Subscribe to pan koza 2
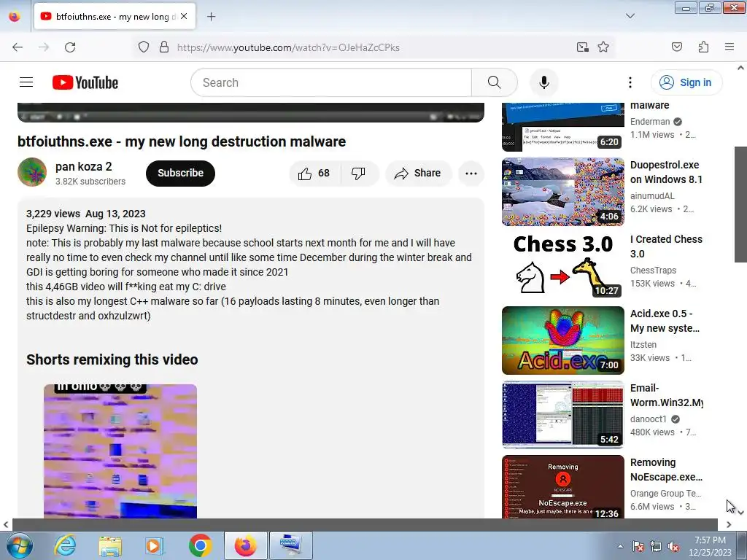Viewport: 747px width, 560px height. 181,174
